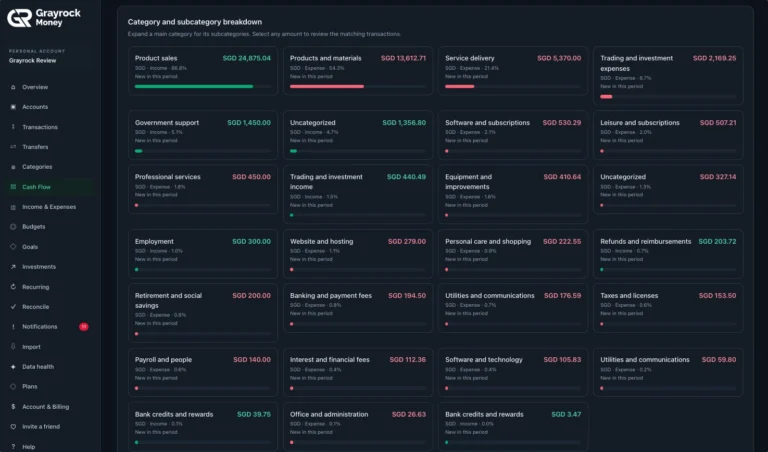Click the SGD 3.47 amount
Screen dimensions: 768x452
click(x=566, y=414)
